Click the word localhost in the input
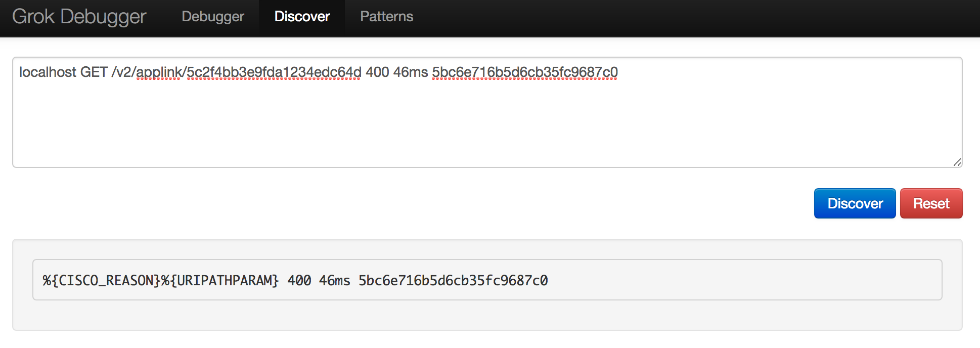Viewport: 980px width, 348px height. tap(48, 72)
